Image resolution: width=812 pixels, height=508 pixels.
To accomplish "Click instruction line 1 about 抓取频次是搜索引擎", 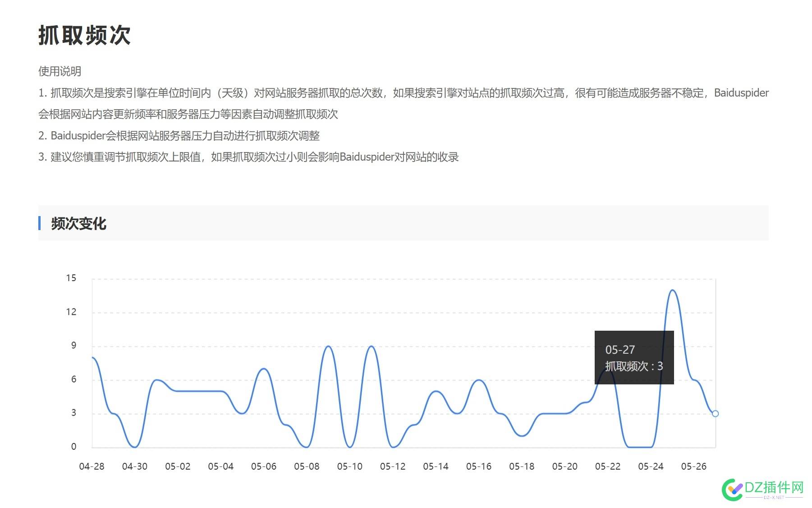I will (x=404, y=103).
